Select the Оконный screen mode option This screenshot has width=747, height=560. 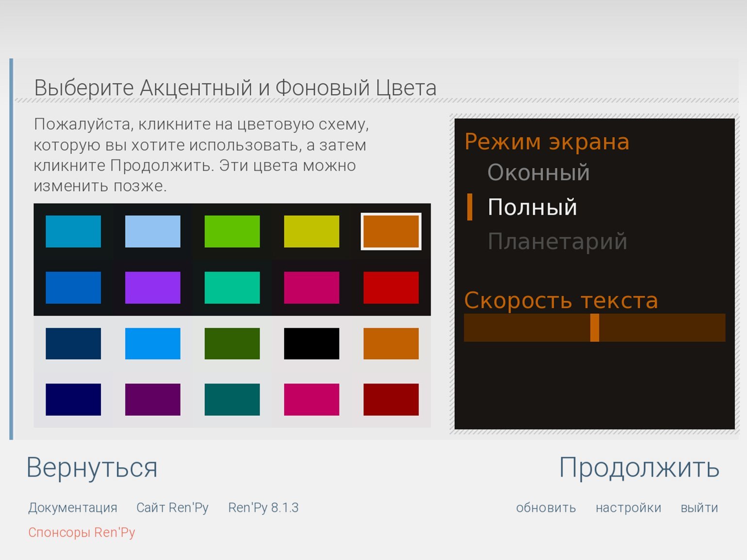click(x=538, y=173)
